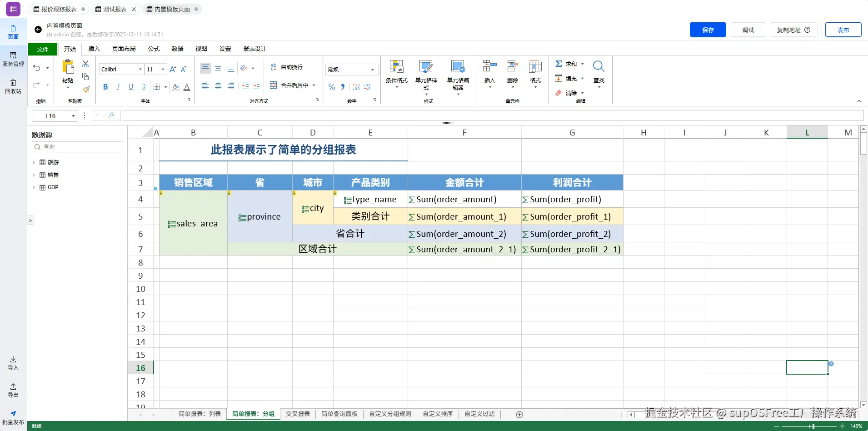
Task: Increase font size with the large A icon
Action: click(x=173, y=69)
